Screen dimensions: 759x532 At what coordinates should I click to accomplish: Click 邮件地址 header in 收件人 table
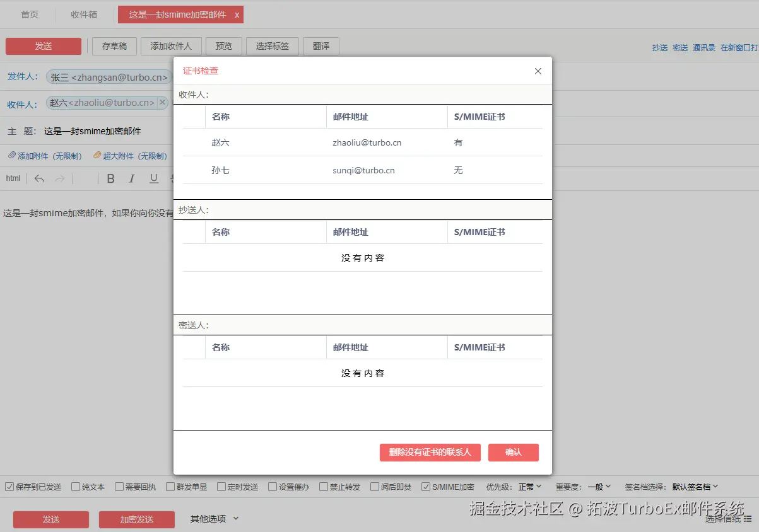pyautogui.click(x=351, y=117)
